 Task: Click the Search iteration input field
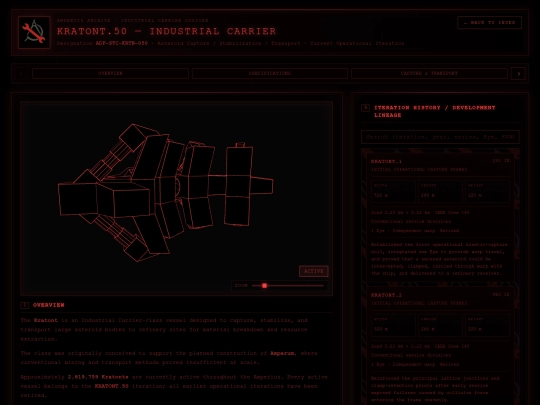coord(440,137)
